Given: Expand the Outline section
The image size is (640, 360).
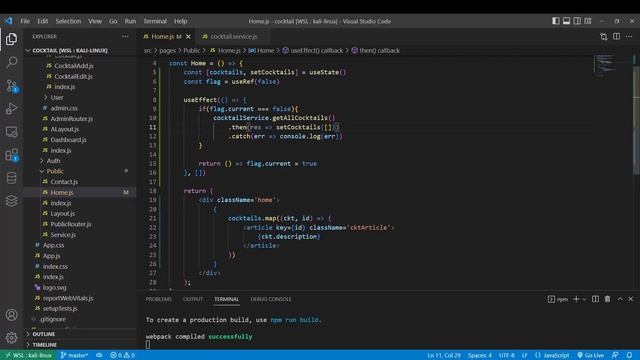Looking at the screenshot, I should point(44,334).
